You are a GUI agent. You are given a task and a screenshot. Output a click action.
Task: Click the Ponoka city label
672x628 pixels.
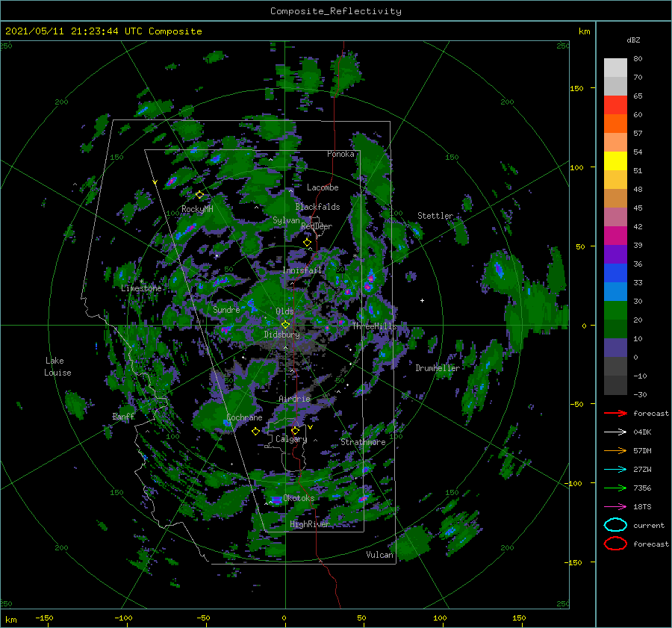click(340, 154)
